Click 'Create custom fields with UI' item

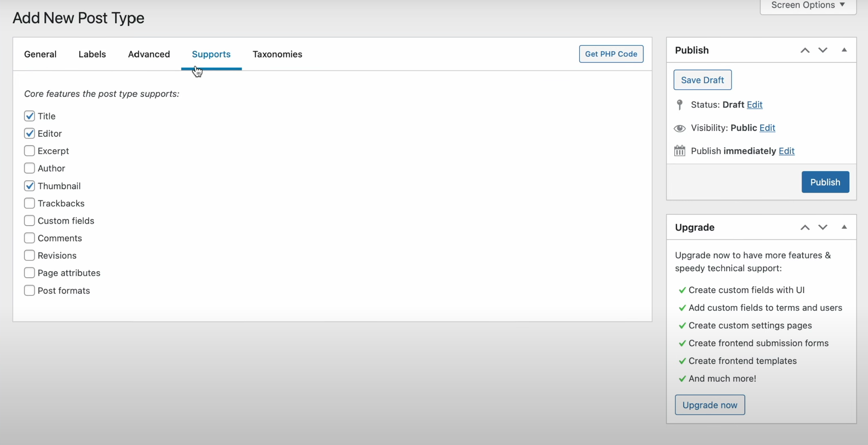pos(746,290)
